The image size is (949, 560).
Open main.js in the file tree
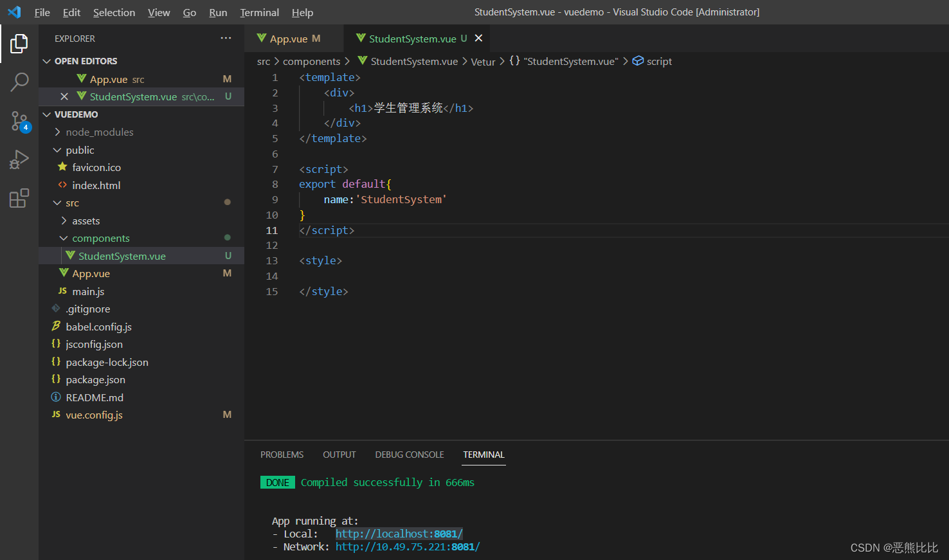(141, 291)
